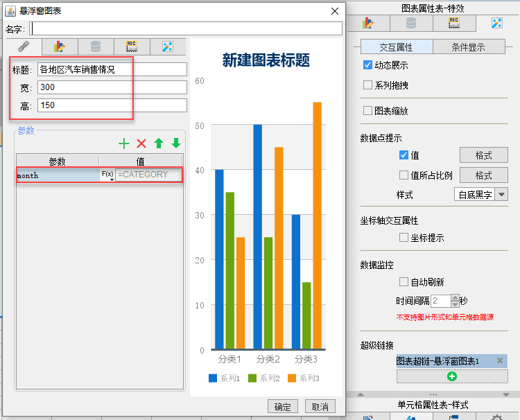
Task: Click the 值 column header
Action: 141,161
